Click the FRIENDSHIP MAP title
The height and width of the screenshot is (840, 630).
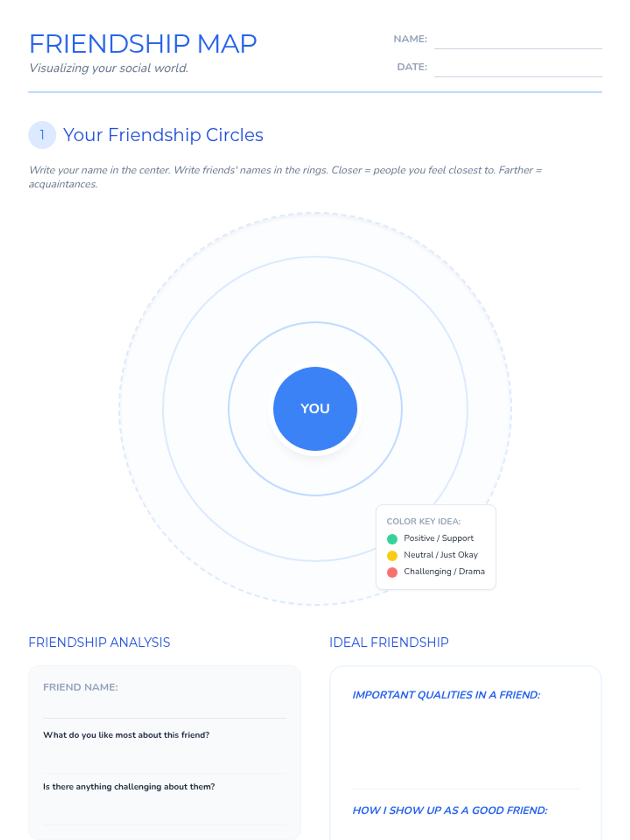(x=143, y=44)
